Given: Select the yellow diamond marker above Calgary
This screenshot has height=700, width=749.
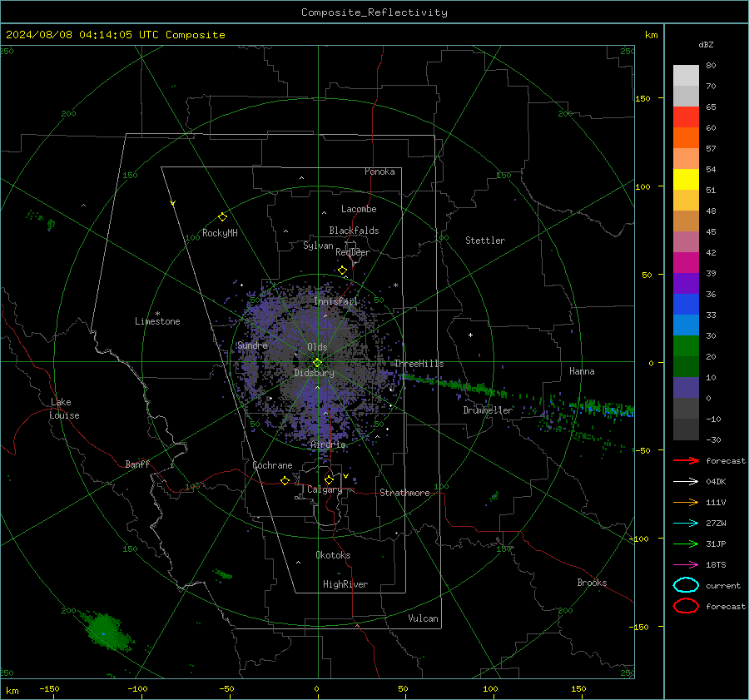Looking at the screenshot, I should (329, 479).
